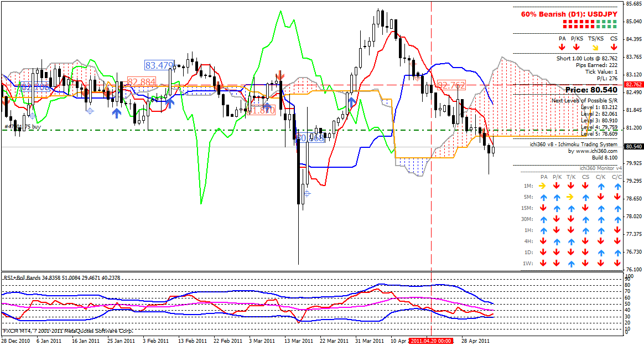
Task: Click the 1D row C/K up arrow
Action: click(601, 252)
